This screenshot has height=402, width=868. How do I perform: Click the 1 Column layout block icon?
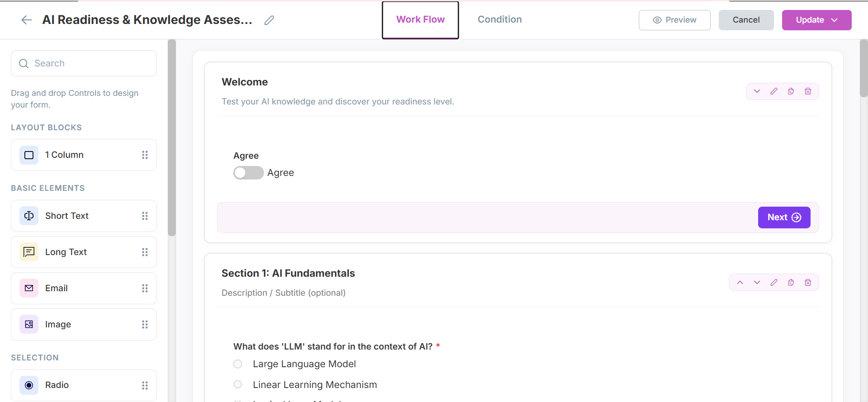[29, 155]
